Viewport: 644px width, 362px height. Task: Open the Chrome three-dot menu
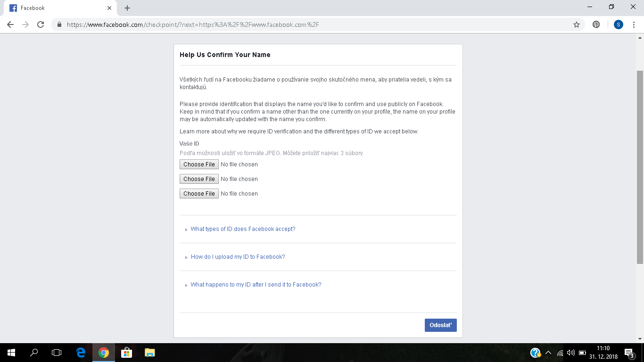pyautogui.click(x=634, y=25)
